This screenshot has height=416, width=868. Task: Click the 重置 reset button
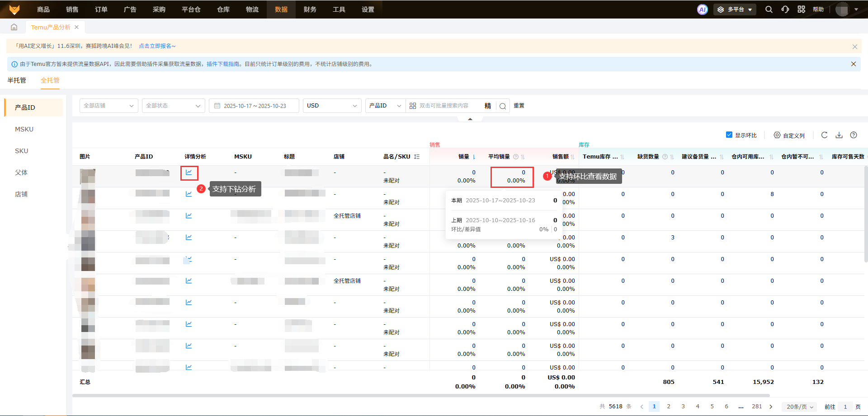[x=519, y=106]
